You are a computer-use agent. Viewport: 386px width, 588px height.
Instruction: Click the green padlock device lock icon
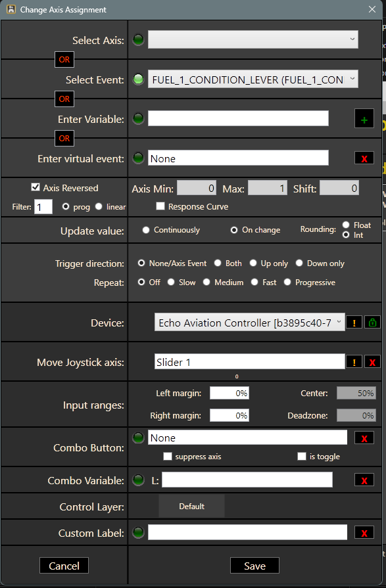pos(372,323)
